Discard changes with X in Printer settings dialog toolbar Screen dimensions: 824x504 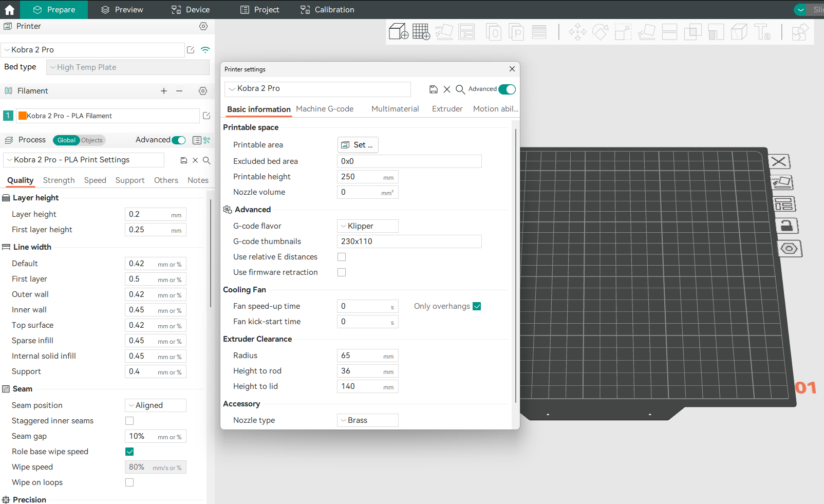[447, 89]
